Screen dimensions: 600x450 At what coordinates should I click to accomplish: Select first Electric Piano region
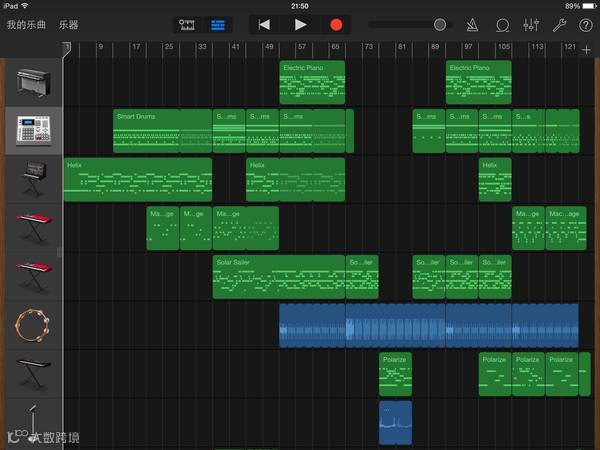[x=312, y=82]
